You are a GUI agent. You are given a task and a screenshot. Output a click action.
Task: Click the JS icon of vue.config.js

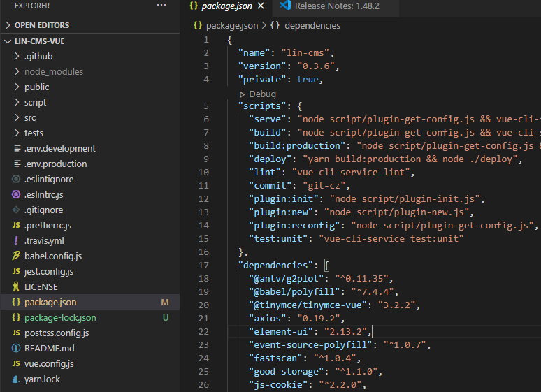(x=16, y=363)
